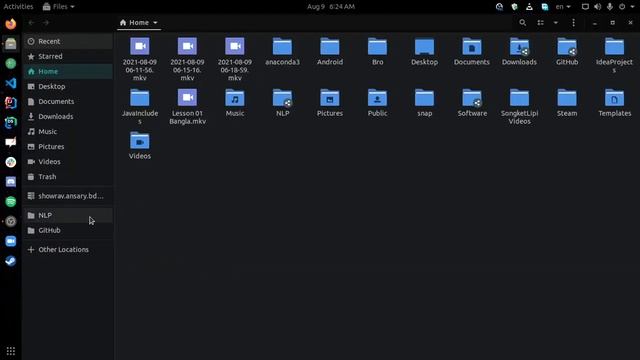
Task: Open the Files app menu in top bar
Action: (59, 7)
